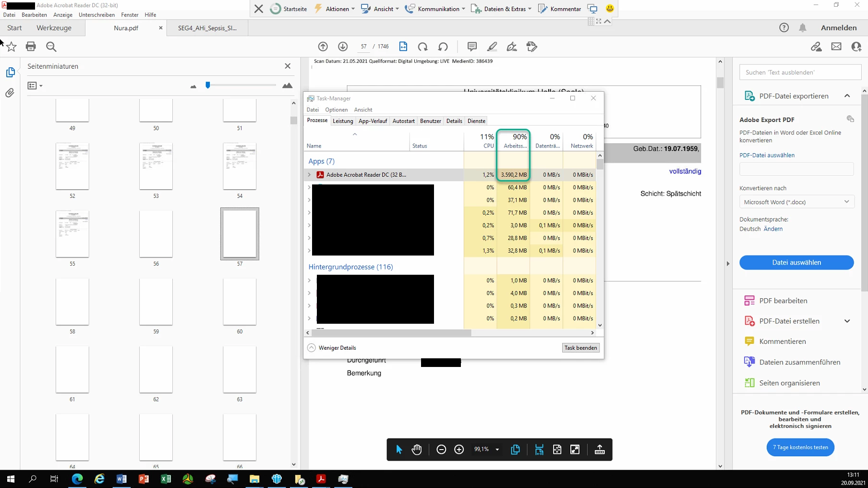Image resolution: width=868 pixels, height=488 pixels.
Task: Select page 55 thumbnail
Action: coord(72,234)
